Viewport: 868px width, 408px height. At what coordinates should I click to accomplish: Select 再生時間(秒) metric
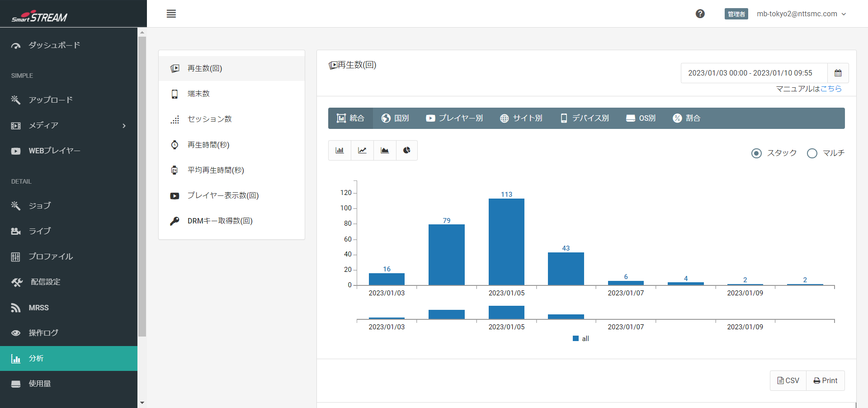pyautogui.click(x=231, y=145)
